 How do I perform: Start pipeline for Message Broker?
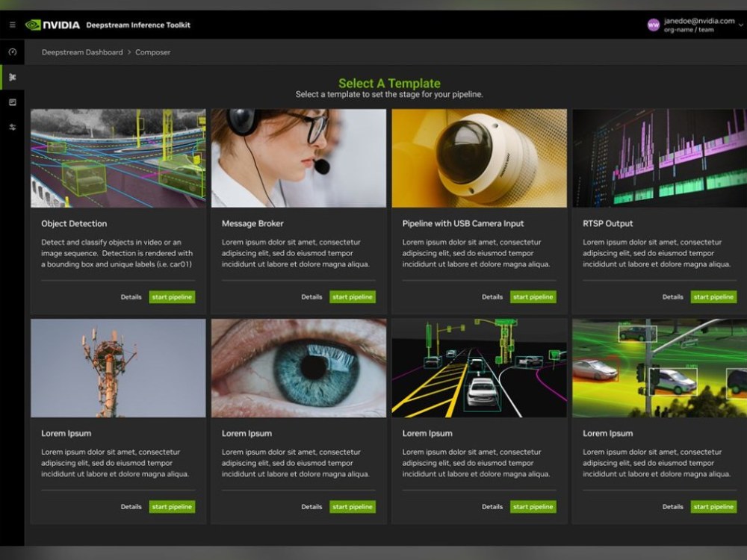pos(353,297)
